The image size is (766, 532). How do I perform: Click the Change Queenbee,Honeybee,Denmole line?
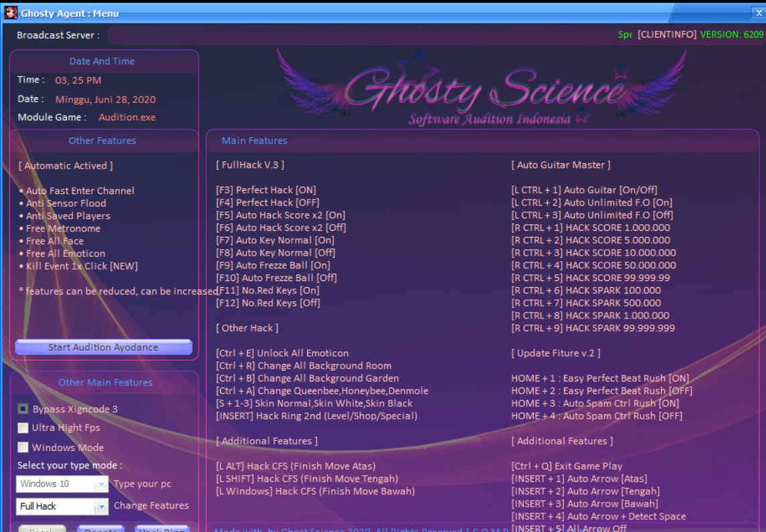point(322,391)
